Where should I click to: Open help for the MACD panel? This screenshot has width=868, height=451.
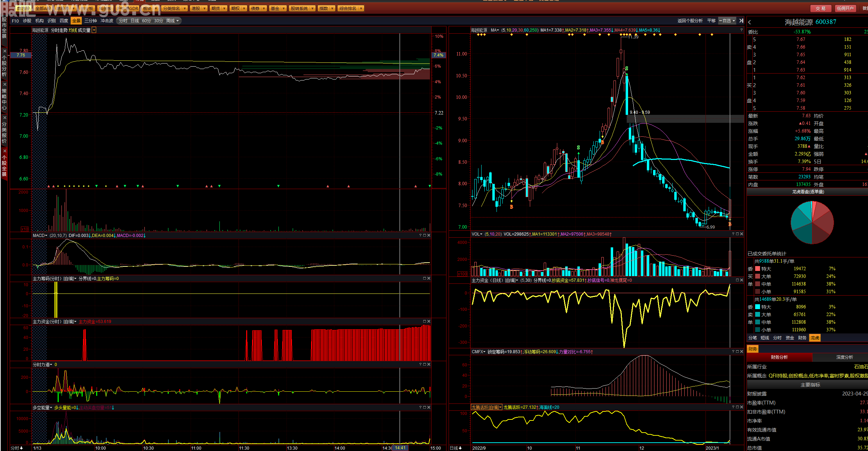pyautogui.click(x=420, y=235)
